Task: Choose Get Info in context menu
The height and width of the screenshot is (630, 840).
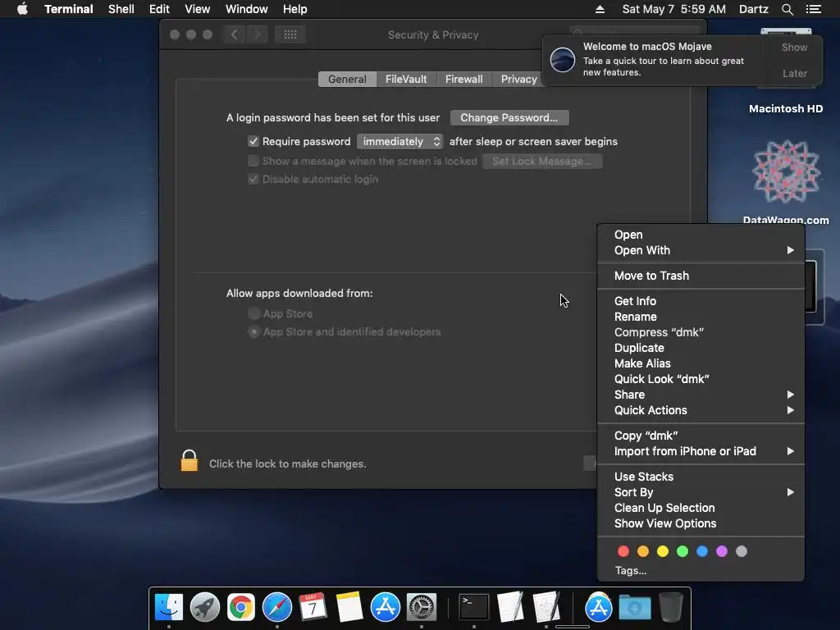Action: pyautogui.click(x=701, y=300)
